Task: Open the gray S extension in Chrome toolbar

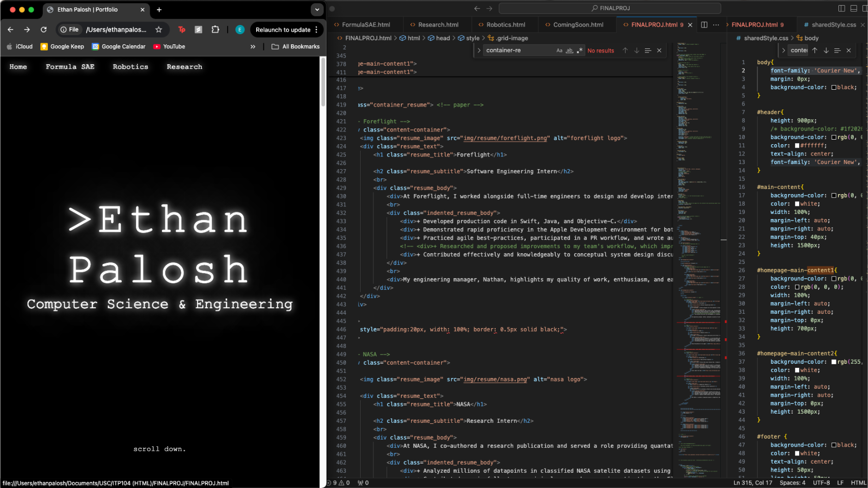Action: pyautogui.click(x=199, y=30)
